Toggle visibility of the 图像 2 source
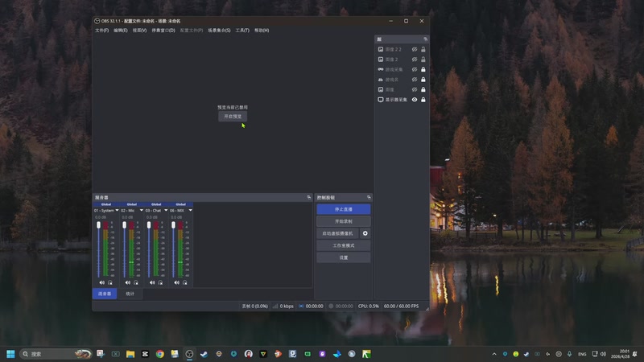644x362 pixels. click(x=415, y=60)
